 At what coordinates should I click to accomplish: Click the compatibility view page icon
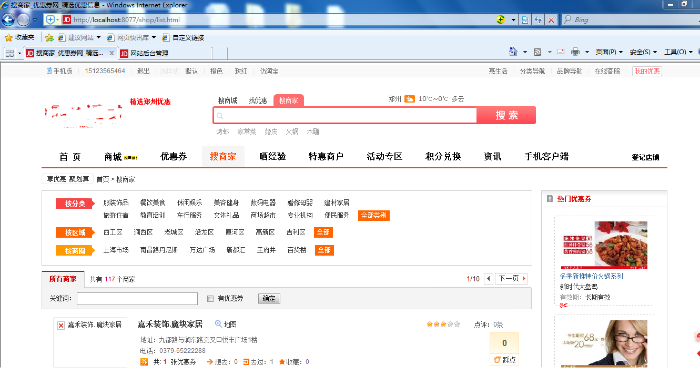525,20
